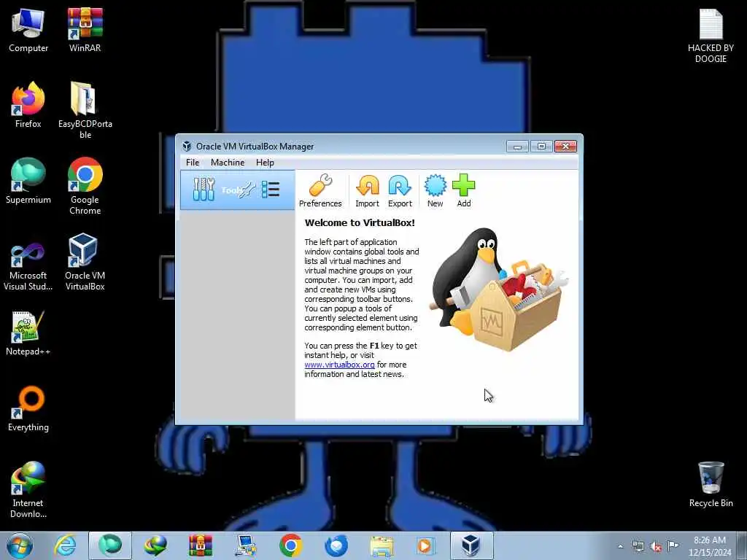Select the Recycle Bin icon
Screen dimensions: 747x560
[x=711, y=485]
